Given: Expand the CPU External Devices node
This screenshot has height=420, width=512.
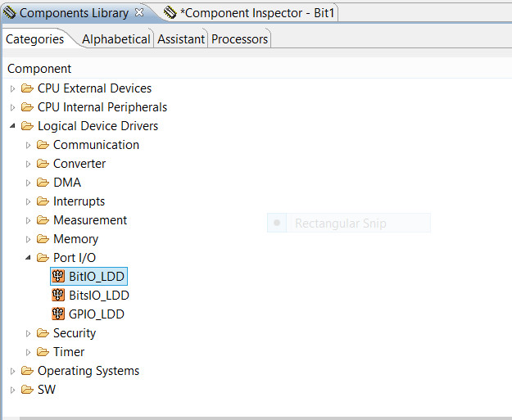Looking at the screenshot, I should (12, 88).
